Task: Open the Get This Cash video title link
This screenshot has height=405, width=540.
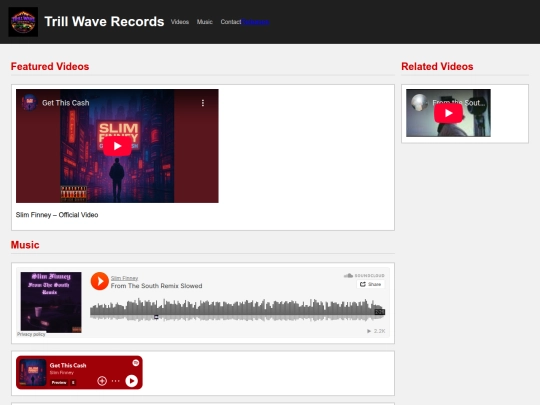Action: 65,103
